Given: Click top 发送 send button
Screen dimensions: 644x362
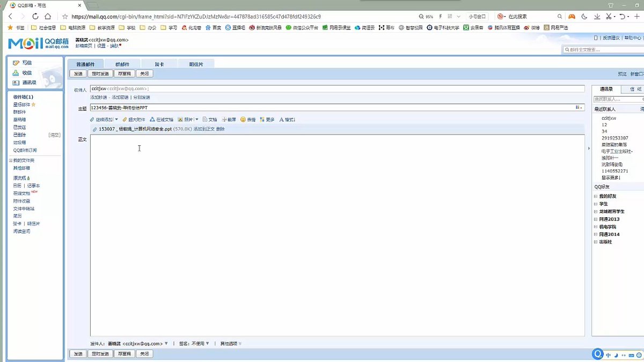Looking at the screenshot, I should pyautogui.click(x=78, y=73).
